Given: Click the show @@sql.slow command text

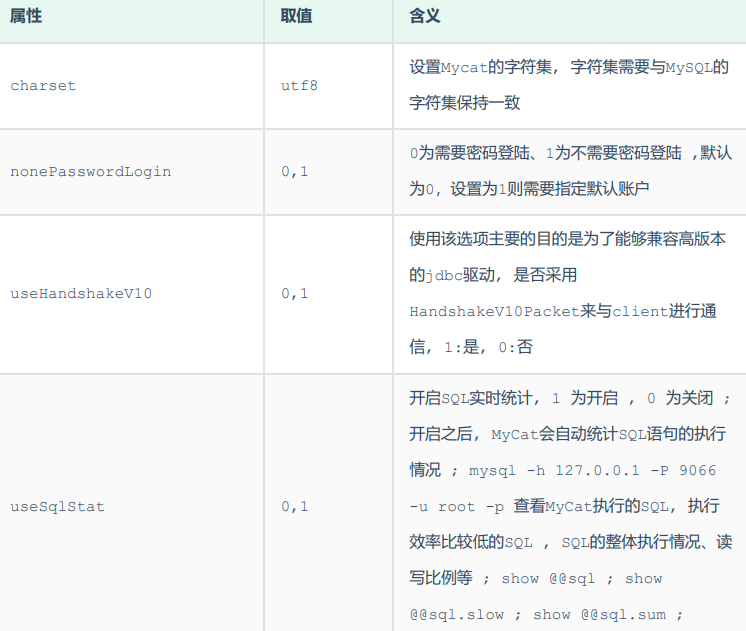Looking at the screenshot, I should pyautogui.click(x=457, y=615).
